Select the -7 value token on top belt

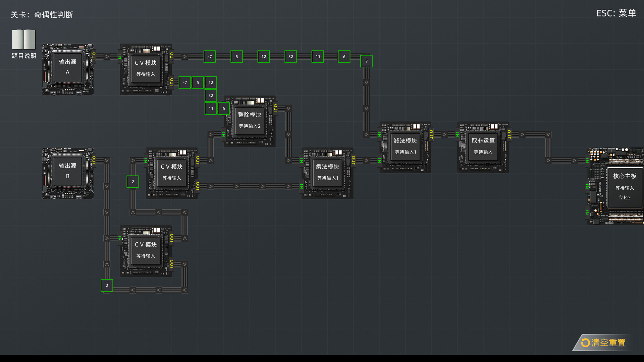tap(209, 56)
